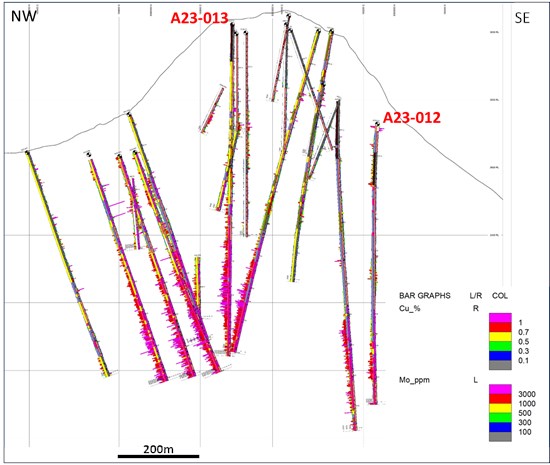This screenshot has width=550, height=465.
Task: Pick the Mo_ppm blue swatch for 100
Action: (500, 427)
